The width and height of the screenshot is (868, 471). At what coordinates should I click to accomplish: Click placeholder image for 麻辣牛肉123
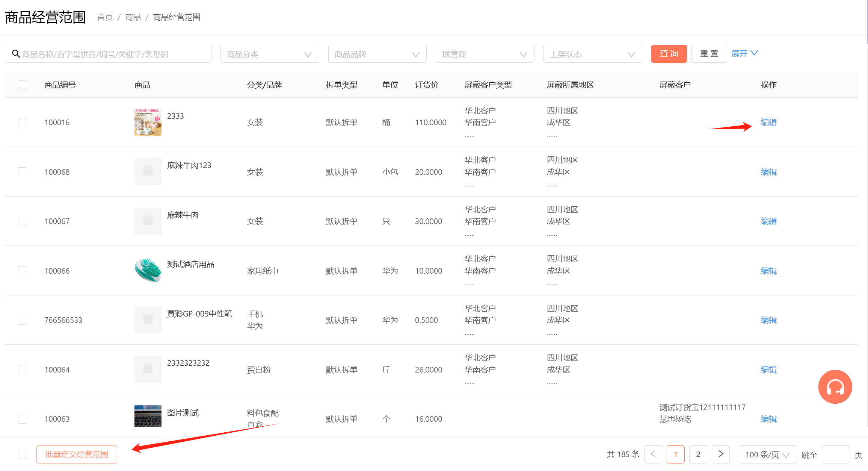point(148,171)
